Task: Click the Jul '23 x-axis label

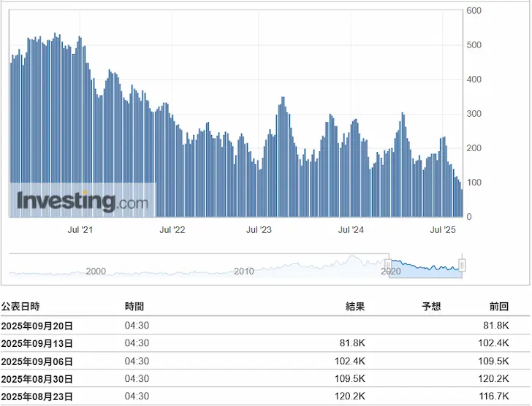Action: (x=259, y=230)
